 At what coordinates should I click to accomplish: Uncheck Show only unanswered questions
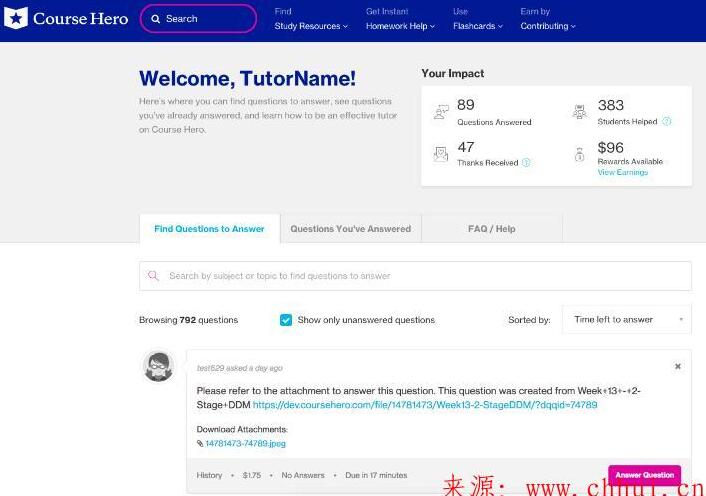[286, 320]
